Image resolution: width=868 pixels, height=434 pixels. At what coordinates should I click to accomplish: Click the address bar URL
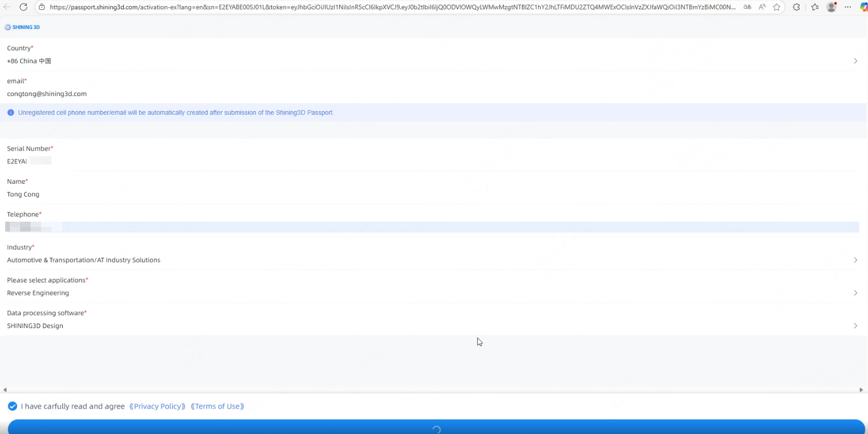point(392,7)
